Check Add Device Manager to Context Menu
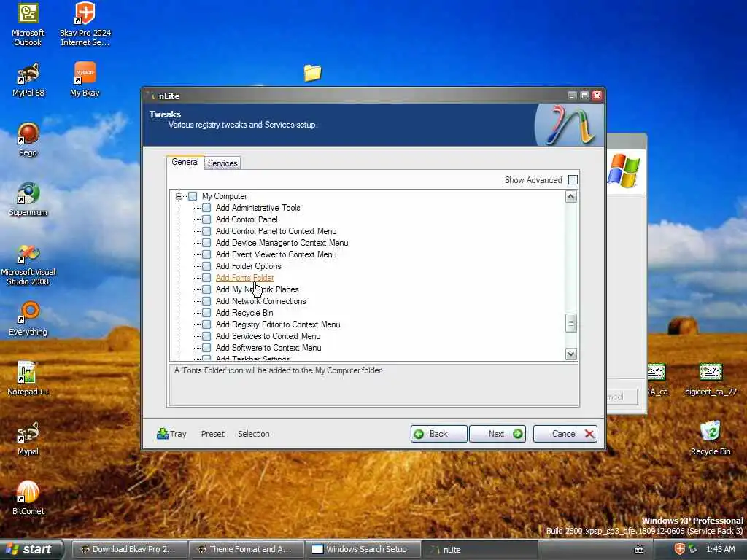747x560 pixels. pyautogui.click(x=206, y=243)
